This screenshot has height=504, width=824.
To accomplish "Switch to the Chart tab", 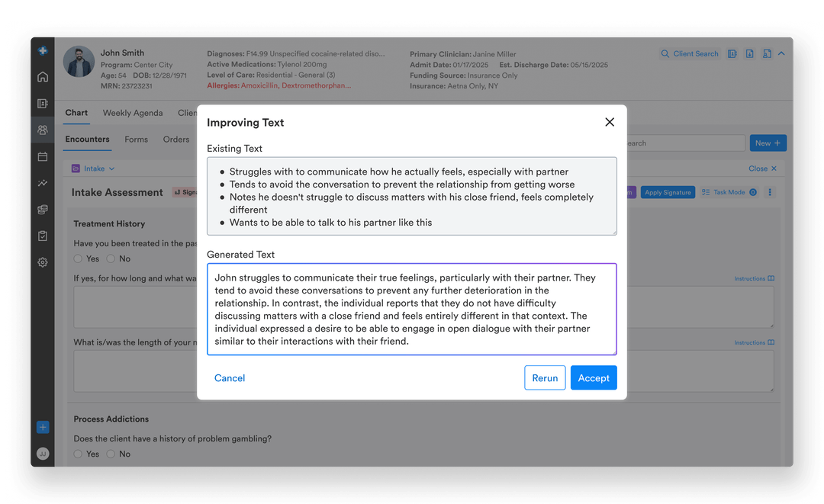I will click(76, 113).
